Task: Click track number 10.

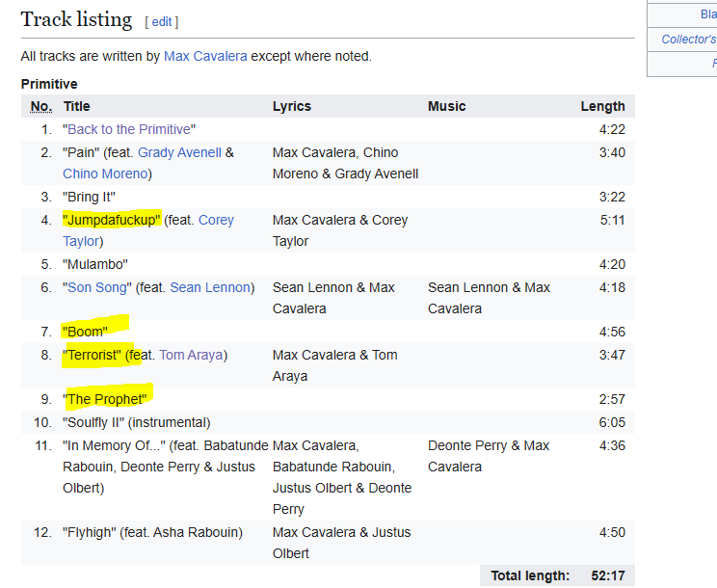Action: pos(42,422)
